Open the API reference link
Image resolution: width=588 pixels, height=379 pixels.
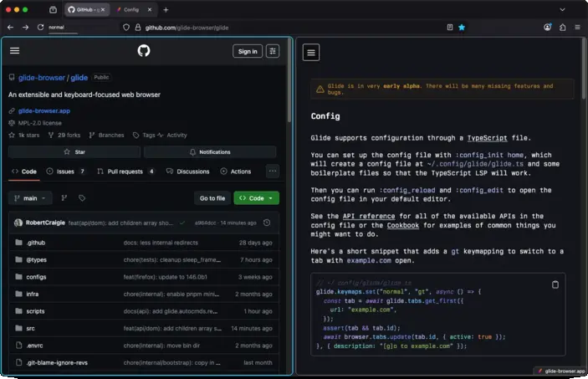pyautogui.click(x=367, y=216)
